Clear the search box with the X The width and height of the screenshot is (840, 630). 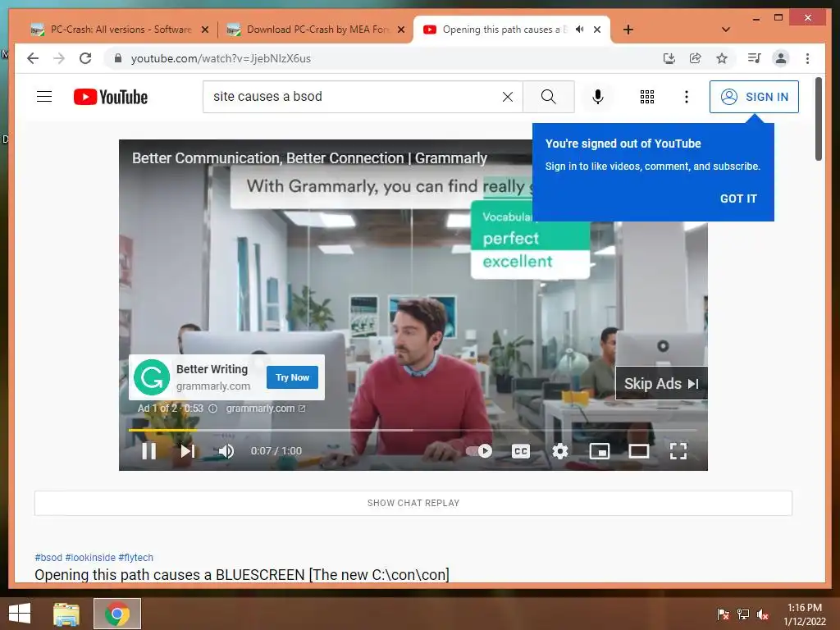pyautogui.click(x=507, y=97)
